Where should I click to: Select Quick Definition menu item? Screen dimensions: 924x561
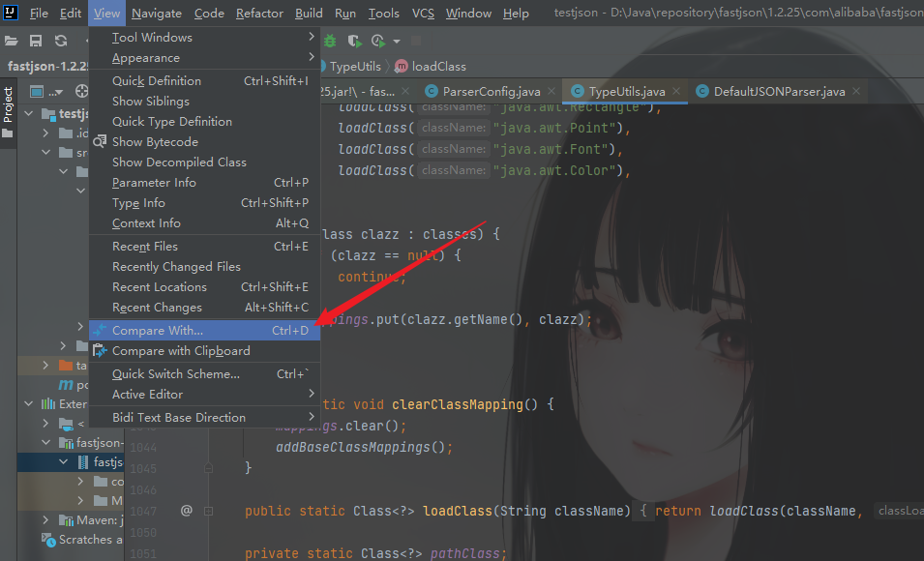(204, 80)
